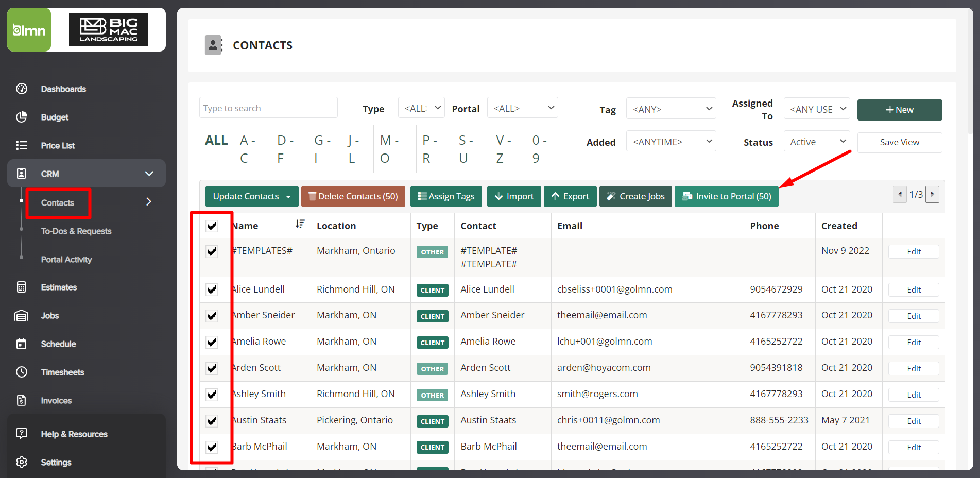Uncheck the Alice Lundell row checkbox
This screenshot has width=980, height=478.
coord(212,289)
